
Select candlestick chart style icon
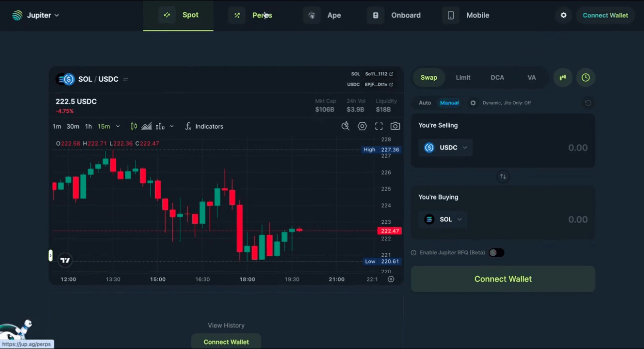[x=134, y=127]
